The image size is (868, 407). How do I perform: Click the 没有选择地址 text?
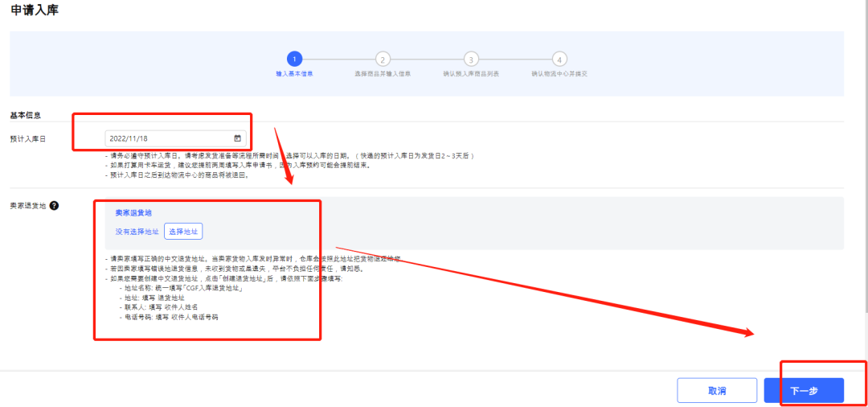point(137,232)
